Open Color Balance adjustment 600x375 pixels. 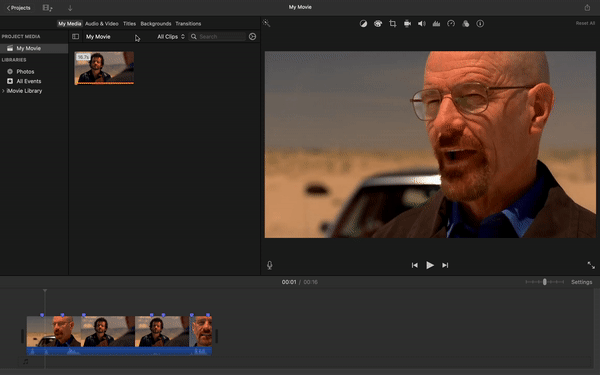tap(363, 24)
